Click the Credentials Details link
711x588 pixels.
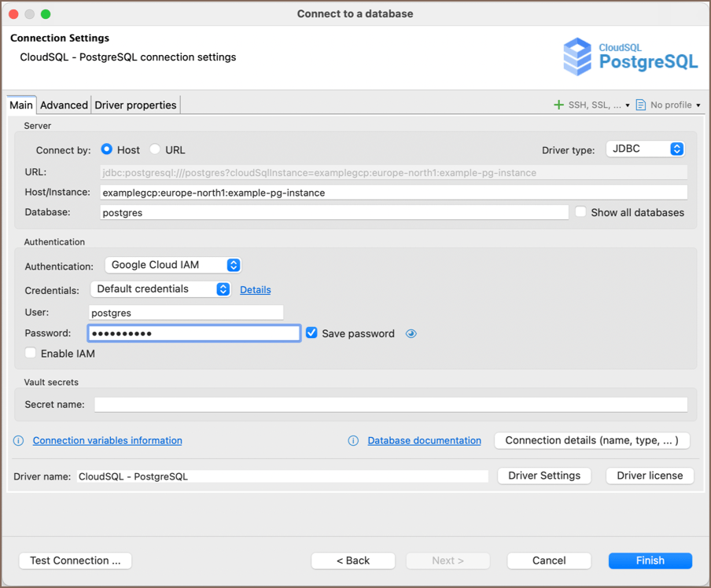[x=255, y=289]
